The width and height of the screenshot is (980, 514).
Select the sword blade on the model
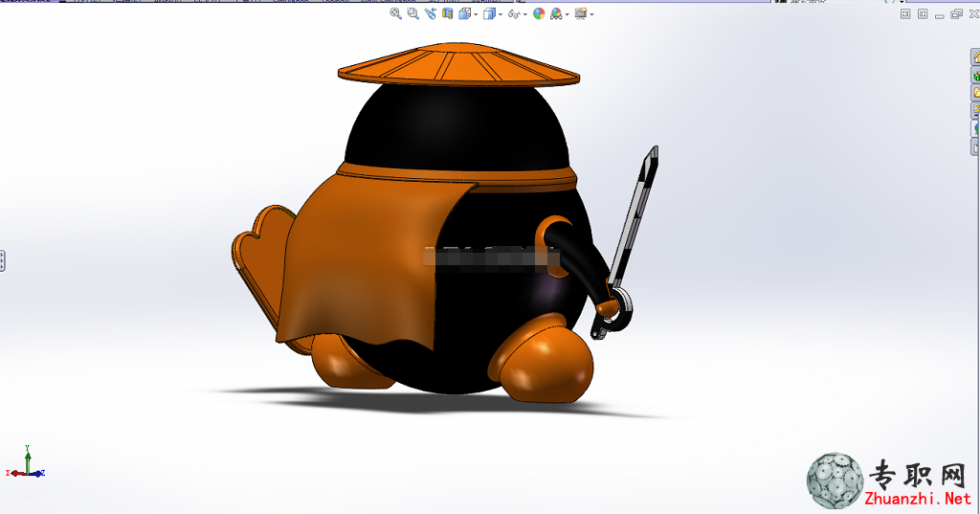635,215
